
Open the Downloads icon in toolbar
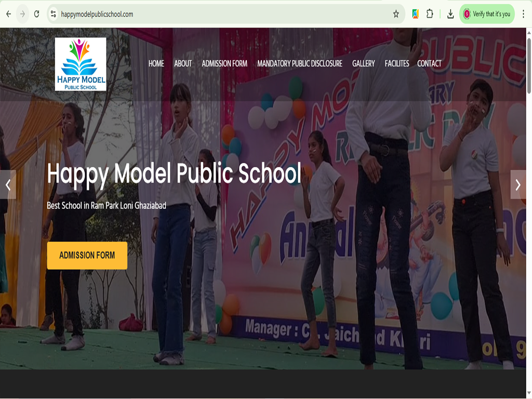click(450, 14)
